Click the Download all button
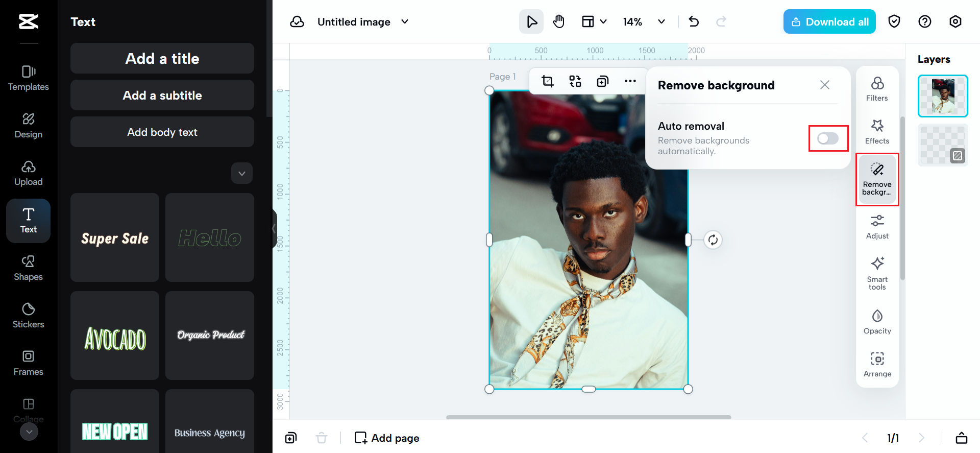Screen dimensions: 980x453 [x=829, y=21]
